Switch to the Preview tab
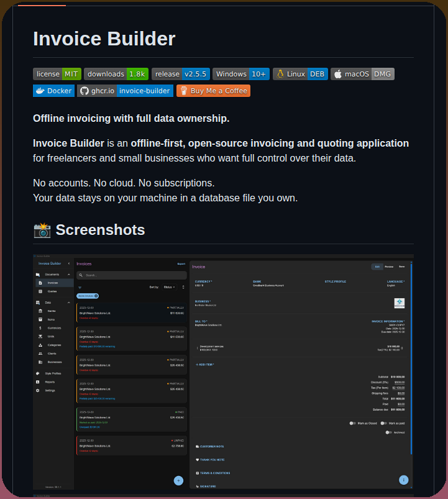The width and height of the screenshot is (448, 499). (x=389, y=267)
